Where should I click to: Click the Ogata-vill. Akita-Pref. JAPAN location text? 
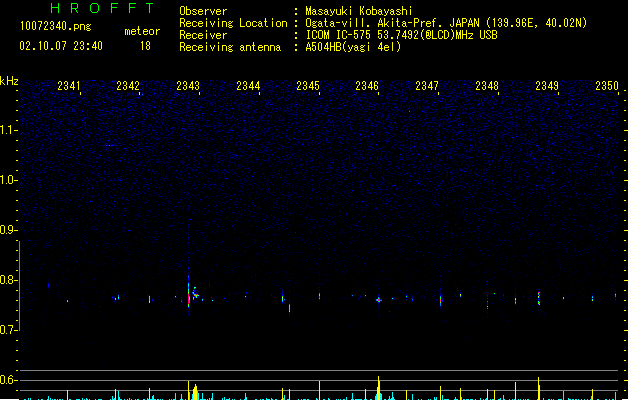tap(446, 23)
